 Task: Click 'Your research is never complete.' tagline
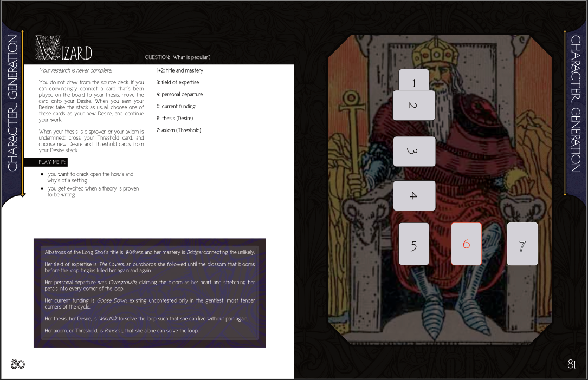76,70
